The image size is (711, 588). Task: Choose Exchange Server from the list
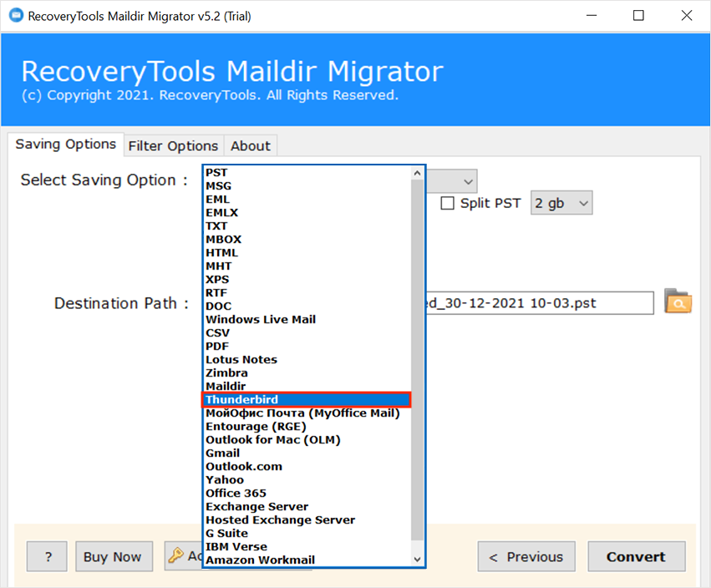tap(307, 507)
